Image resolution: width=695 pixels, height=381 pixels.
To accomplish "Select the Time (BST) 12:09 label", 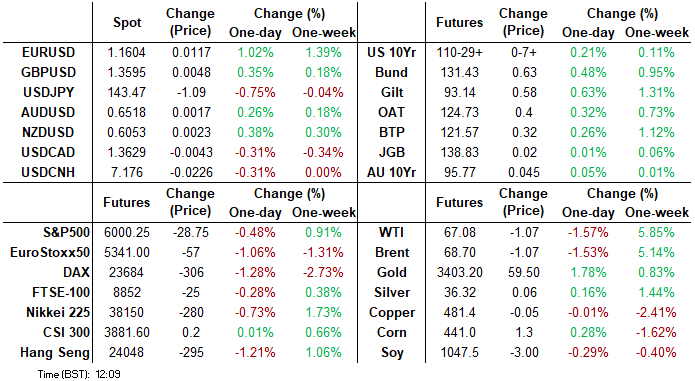I will coord(79,374).
